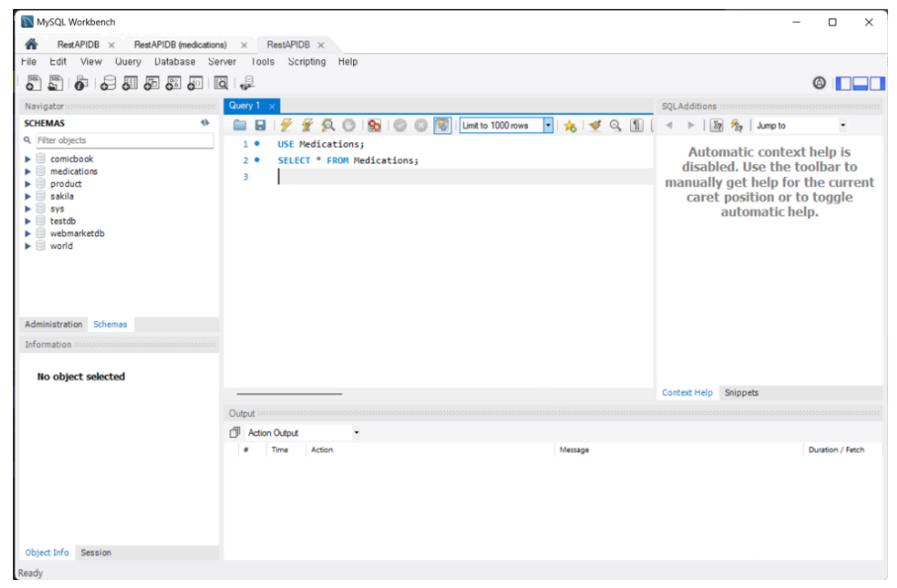Execute statement under the cursor
The height and width of the screenshot is (588, 897).
click(x=308, y=126)
